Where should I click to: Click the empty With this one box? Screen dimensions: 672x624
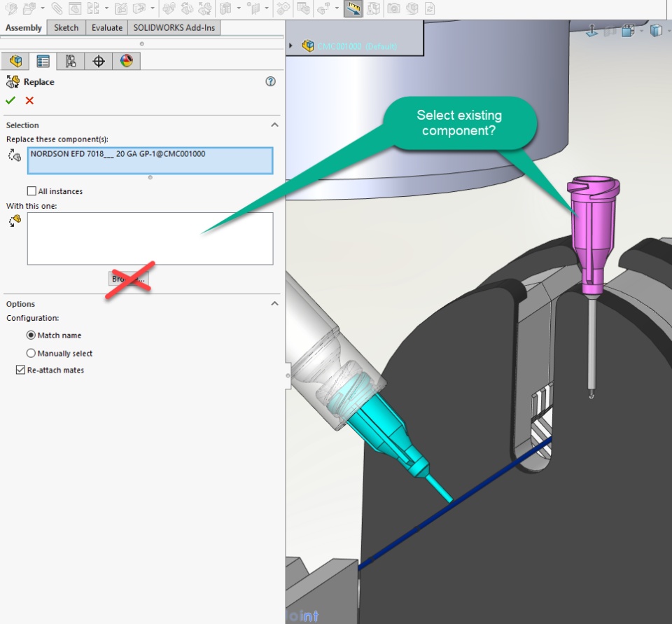tap(150, 238)
